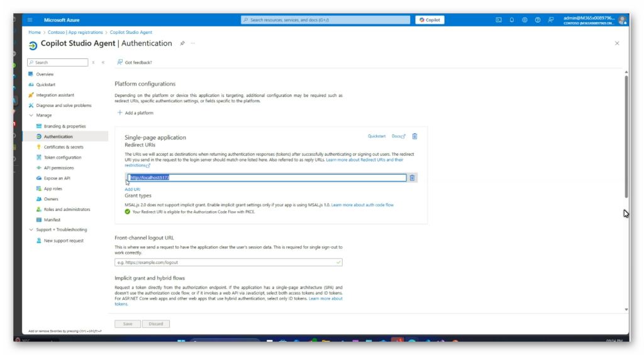Image resolution: width=644 pixels, height=355 pixels.
Task: Click the Copilot button
Action: [x=430, y=19]
